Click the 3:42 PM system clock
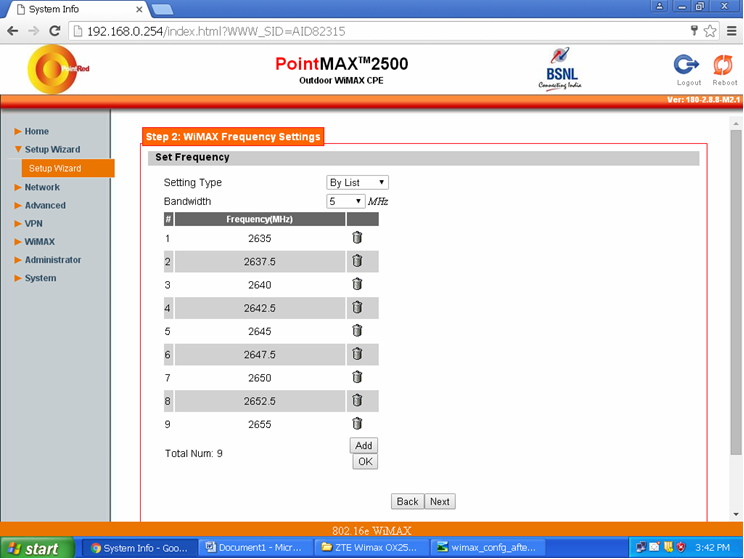Screen dimensions: 744x559 tap(712, 548)
